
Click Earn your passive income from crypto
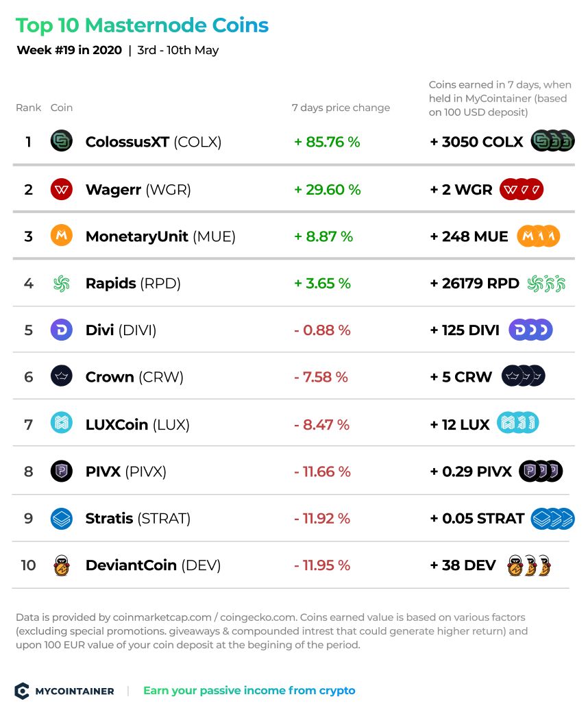coord(249,690)
